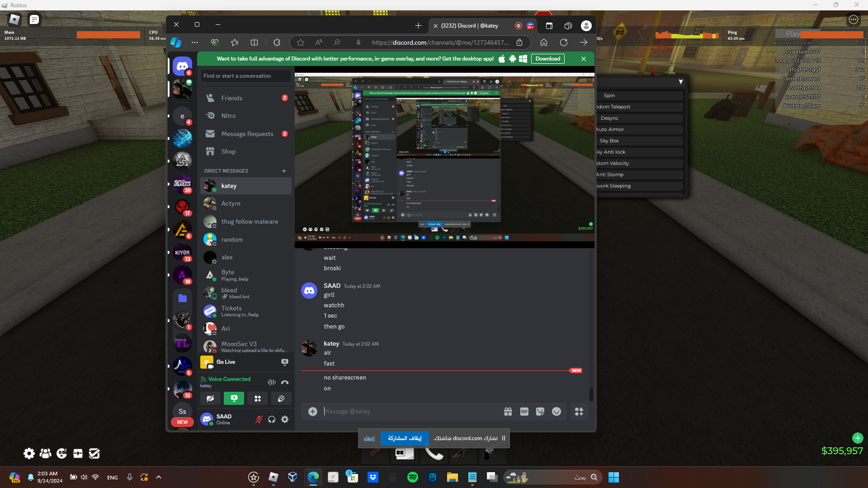Open Message Requests
868x488 pixels.
(x=246, y=134)
